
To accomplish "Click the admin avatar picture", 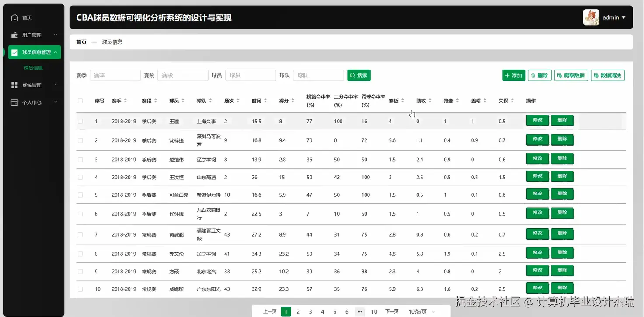I will coord(591,17).
